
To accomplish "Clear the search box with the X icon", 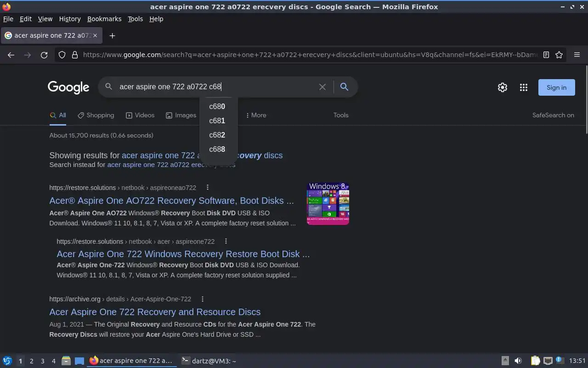I will pyautogui.click(x=322, y=86).
